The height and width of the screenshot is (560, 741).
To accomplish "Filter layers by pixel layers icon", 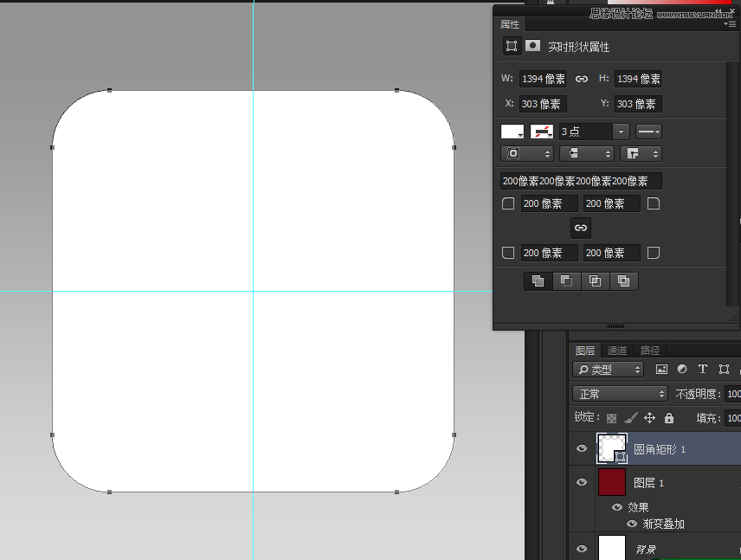I will pyautogui.click(x=661, y=370).
